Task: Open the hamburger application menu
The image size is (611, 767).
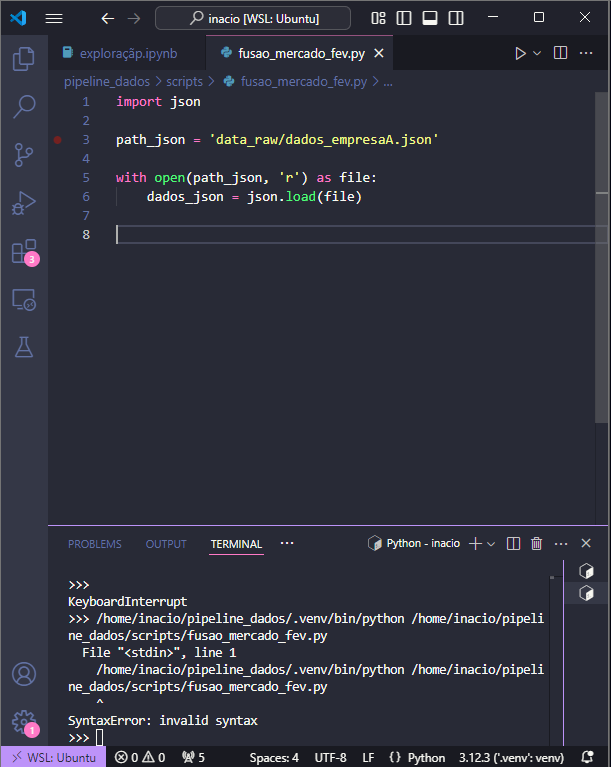Action: click(x=54, y=19)
